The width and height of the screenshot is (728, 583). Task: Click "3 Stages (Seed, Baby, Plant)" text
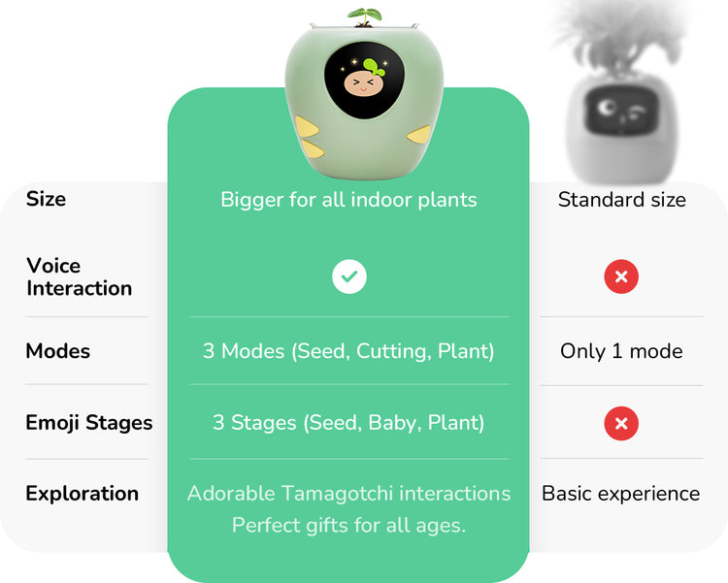[348, 423]
